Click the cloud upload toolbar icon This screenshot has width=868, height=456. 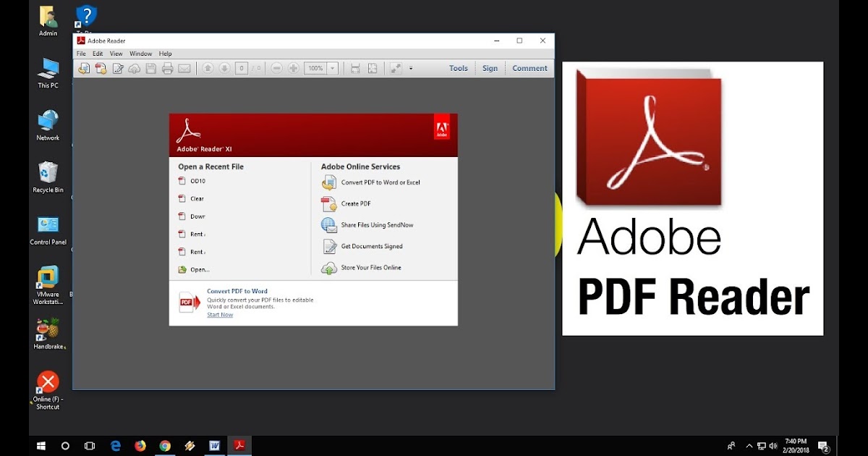point(135,68)
